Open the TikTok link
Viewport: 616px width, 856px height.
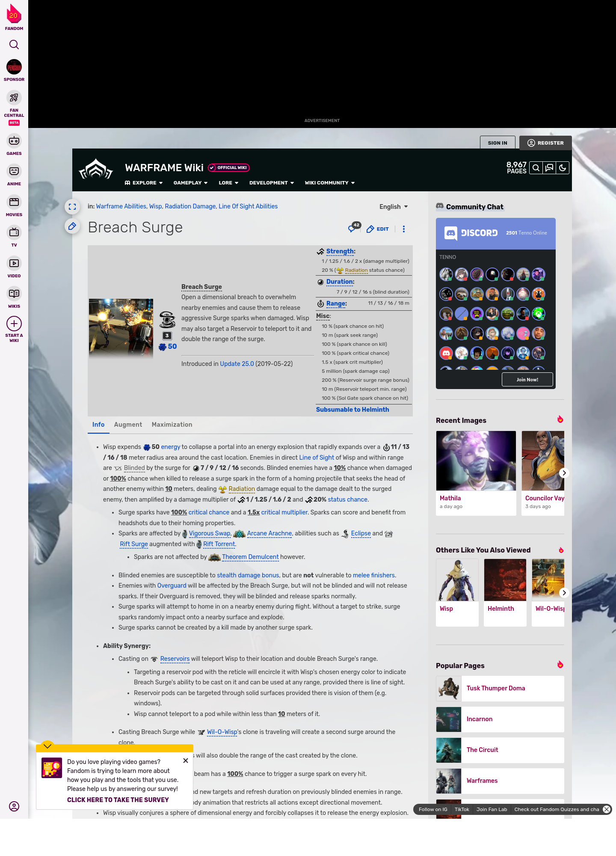(462, 809)
